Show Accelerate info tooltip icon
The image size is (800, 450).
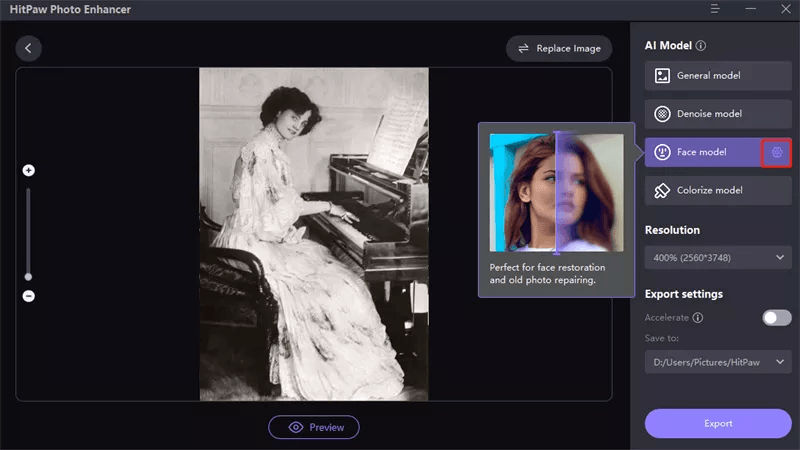click(x=698, y=317)
